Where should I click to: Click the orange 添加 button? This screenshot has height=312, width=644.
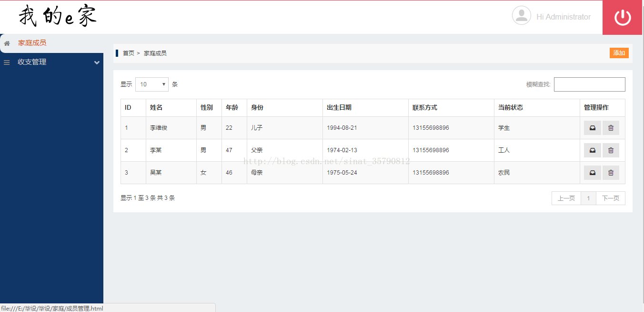click(x=619, y=53)
